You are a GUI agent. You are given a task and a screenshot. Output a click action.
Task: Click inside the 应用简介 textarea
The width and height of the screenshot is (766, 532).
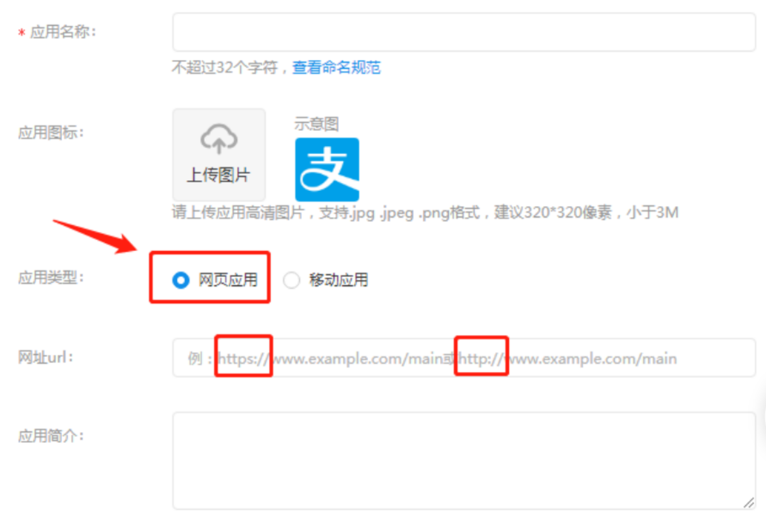[x=464, y=461]
